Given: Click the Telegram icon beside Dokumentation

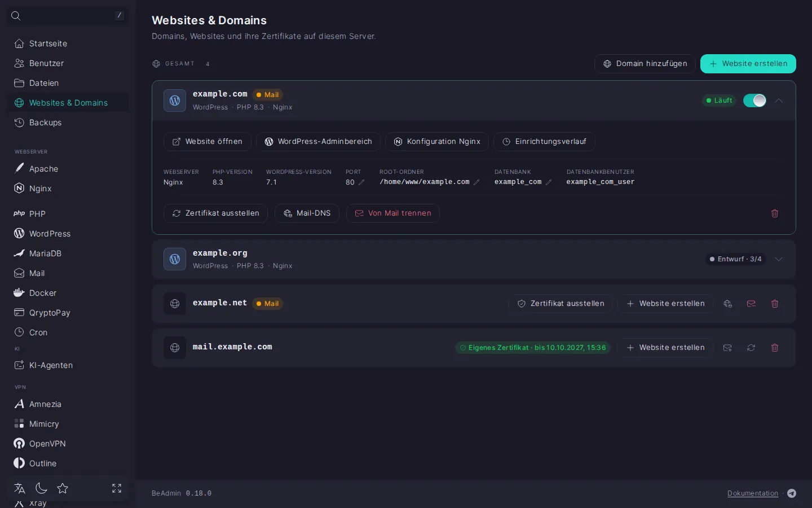Looking at the screenshot, I should click(x=792, y=493).
